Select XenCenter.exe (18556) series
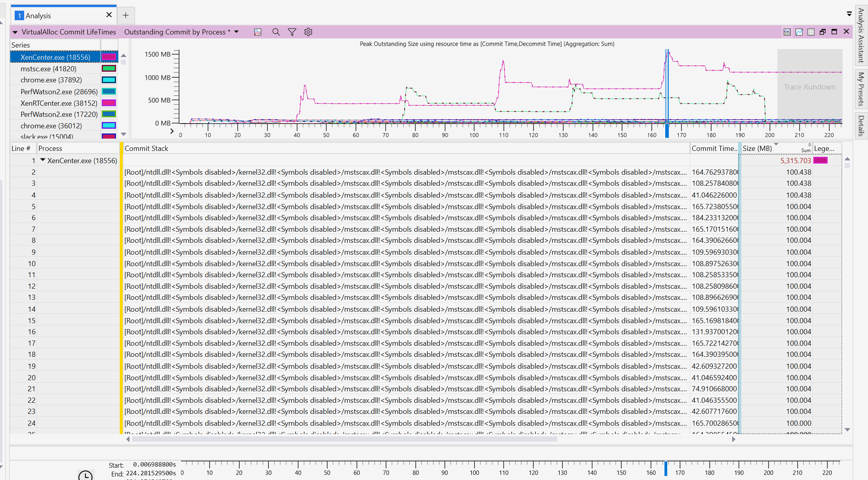The height and width of the screenshot is (480, 868). [55, 57]
